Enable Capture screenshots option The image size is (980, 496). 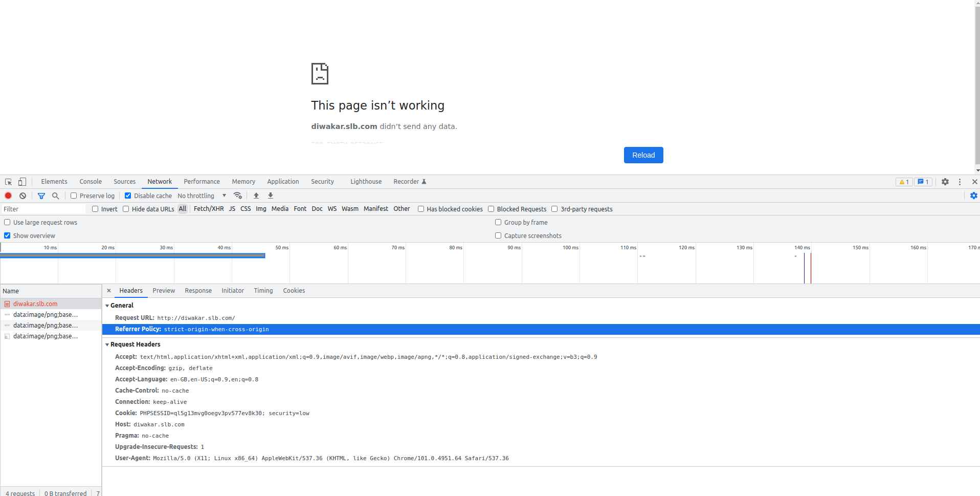(x=498, y=235)
